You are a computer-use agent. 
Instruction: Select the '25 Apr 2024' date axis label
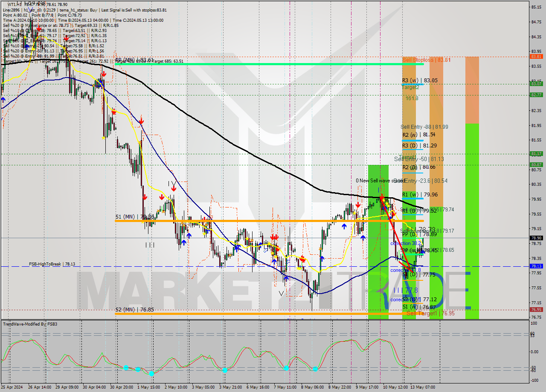pos(12,387)
